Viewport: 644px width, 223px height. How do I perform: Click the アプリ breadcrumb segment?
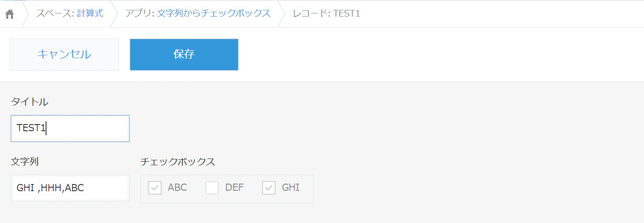click(198, 13)
